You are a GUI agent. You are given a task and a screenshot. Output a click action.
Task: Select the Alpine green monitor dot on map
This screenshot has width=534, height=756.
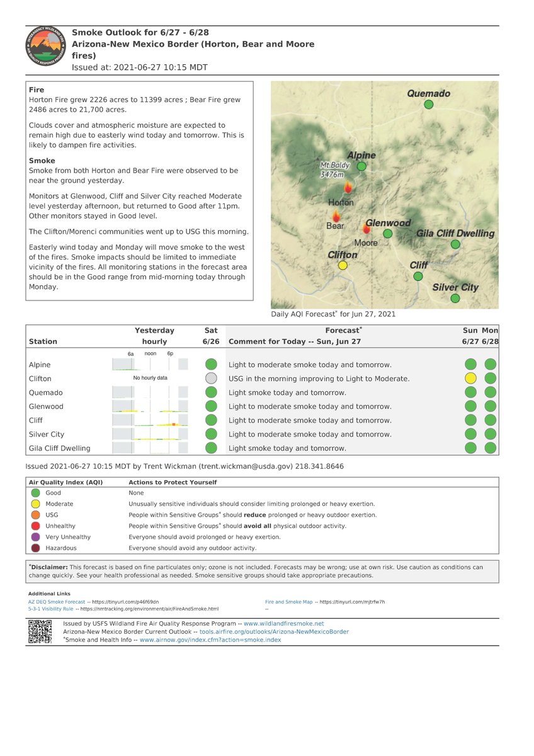point(361,166)
